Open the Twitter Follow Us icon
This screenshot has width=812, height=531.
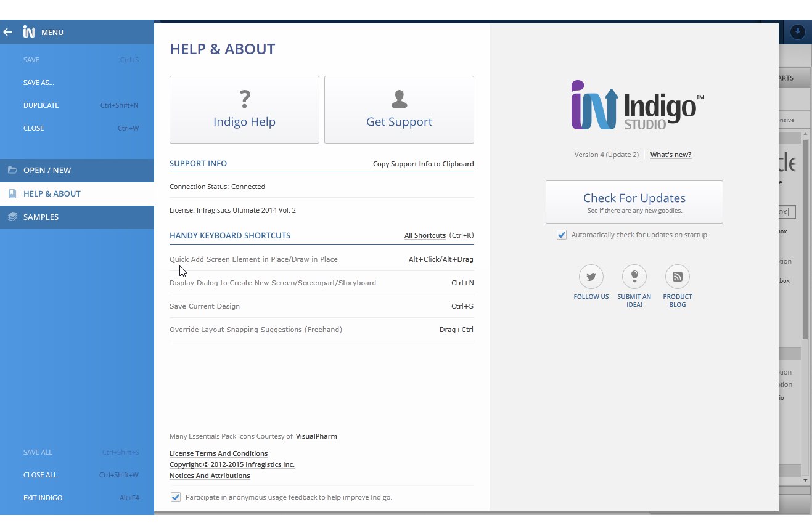tap(591, 277)
